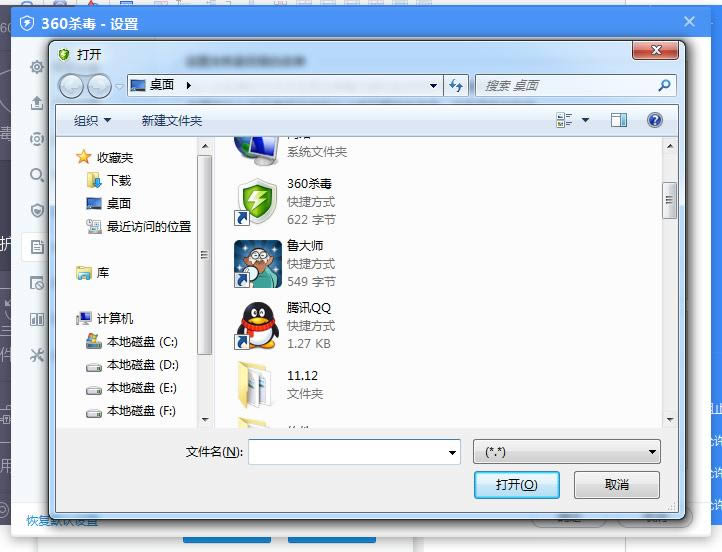
Task: Select the 鲁大师 shortcut icon
Action: [257, 263]
